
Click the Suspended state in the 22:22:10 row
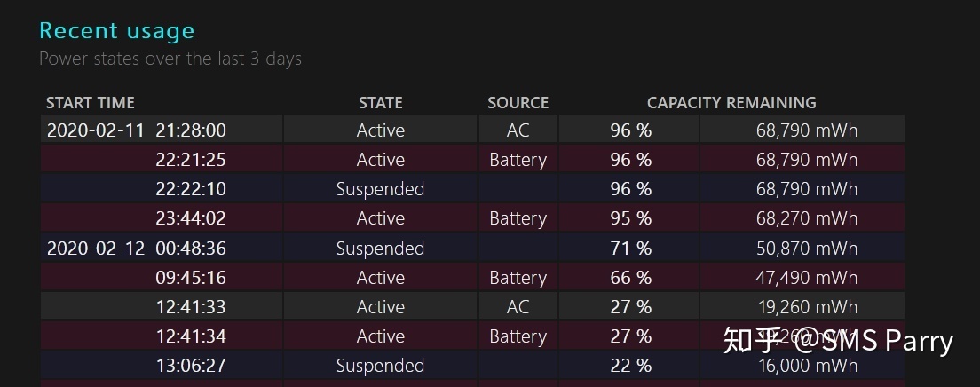click(x=380, y=189)
